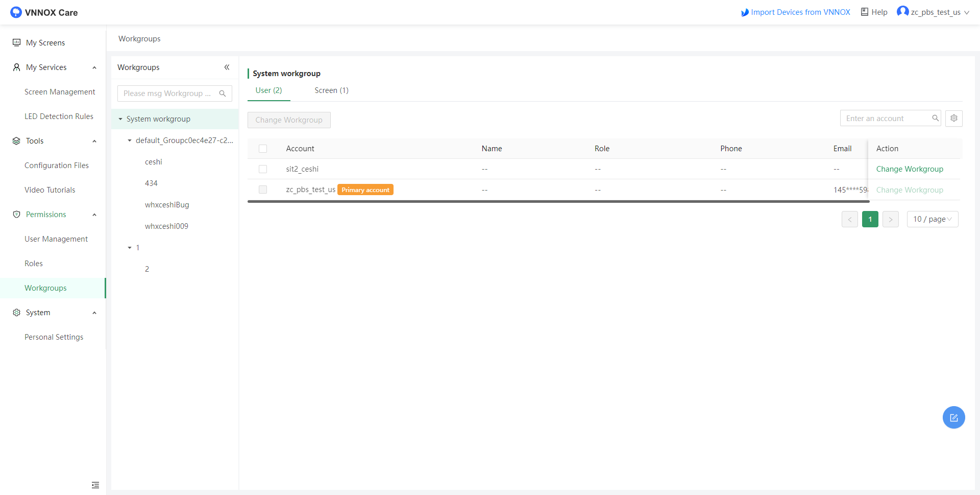The height and width of the screenshot is (495, 980).
Task: Click the search icon in workgroup search box
Action: [223, 93]
